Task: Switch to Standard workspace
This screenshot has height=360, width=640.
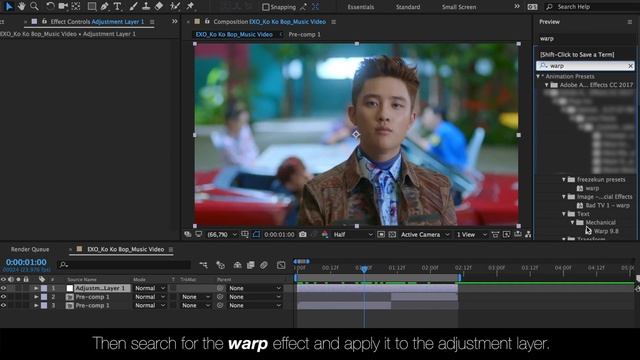Action: pos(408,7)
